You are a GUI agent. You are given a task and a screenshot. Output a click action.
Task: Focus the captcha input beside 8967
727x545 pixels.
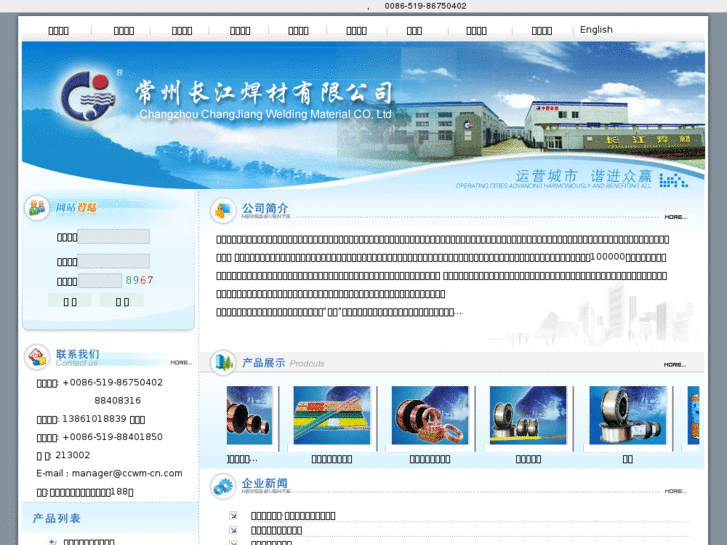click(x=100, y=281)
